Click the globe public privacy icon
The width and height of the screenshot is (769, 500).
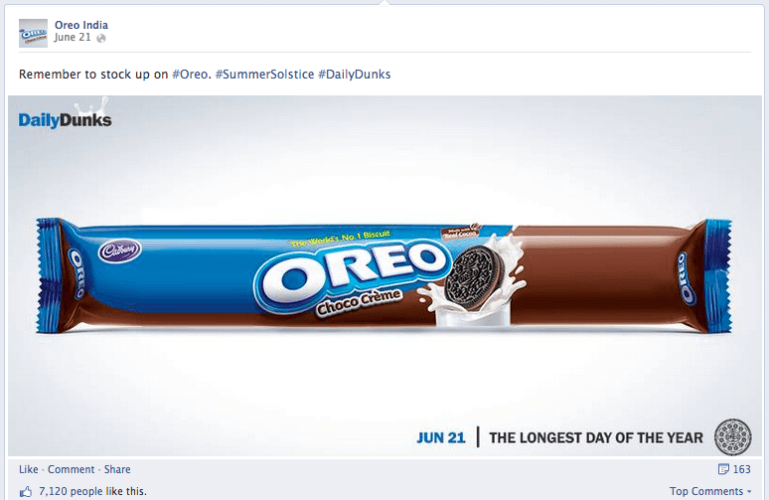click(101, 38)
